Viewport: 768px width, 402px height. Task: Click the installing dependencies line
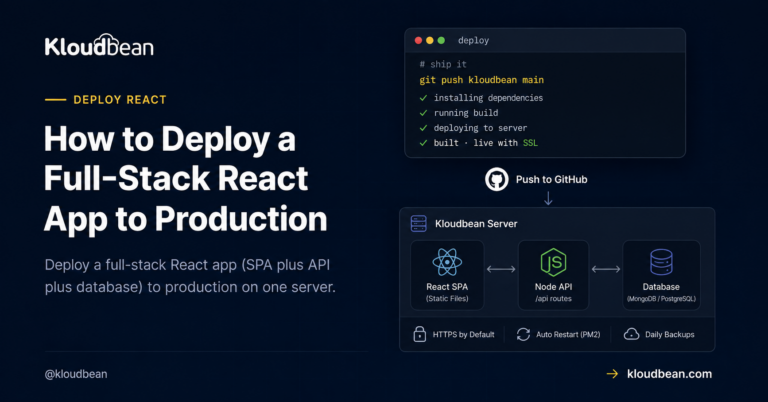(x=488, y=98)
